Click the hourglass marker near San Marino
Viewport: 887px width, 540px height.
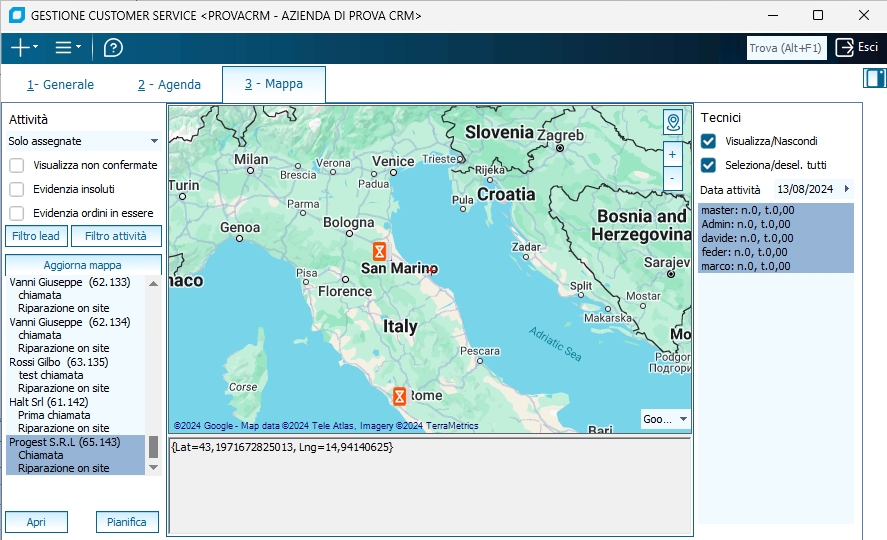379,249
